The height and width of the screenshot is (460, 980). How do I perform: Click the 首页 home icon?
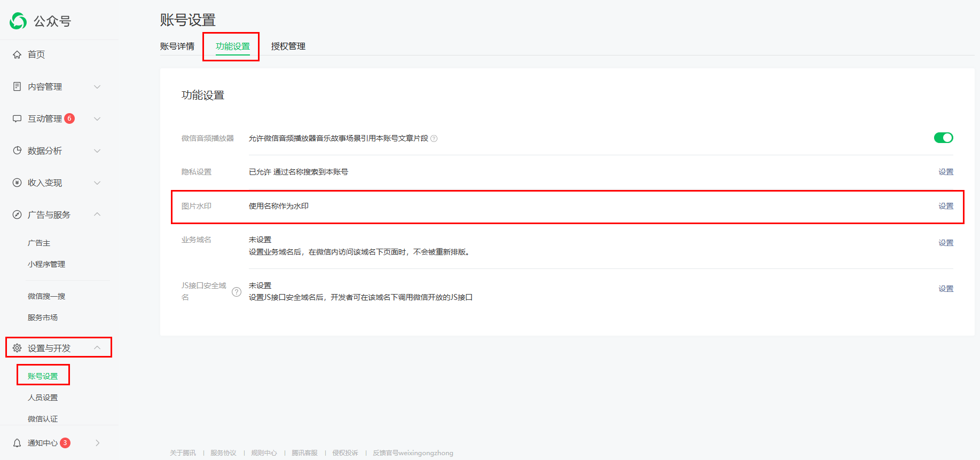tap(17, 54)
